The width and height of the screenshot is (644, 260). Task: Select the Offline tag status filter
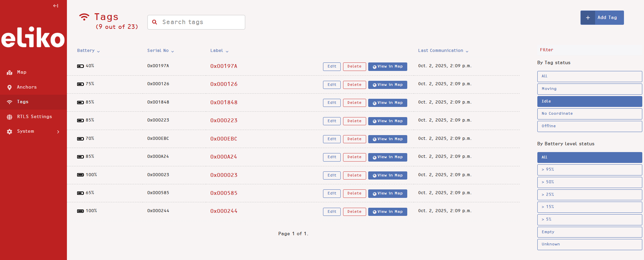click(589, 126)
